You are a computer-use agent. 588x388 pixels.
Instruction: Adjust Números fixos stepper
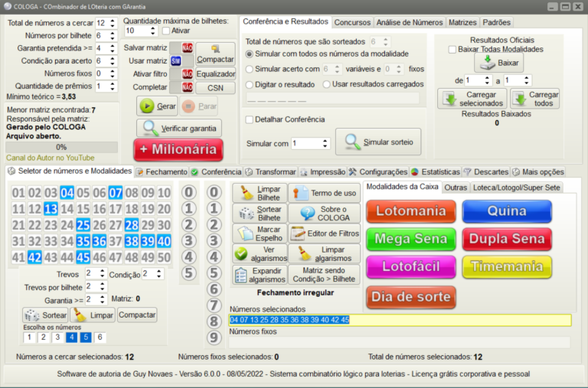click(x=113, y=73)
